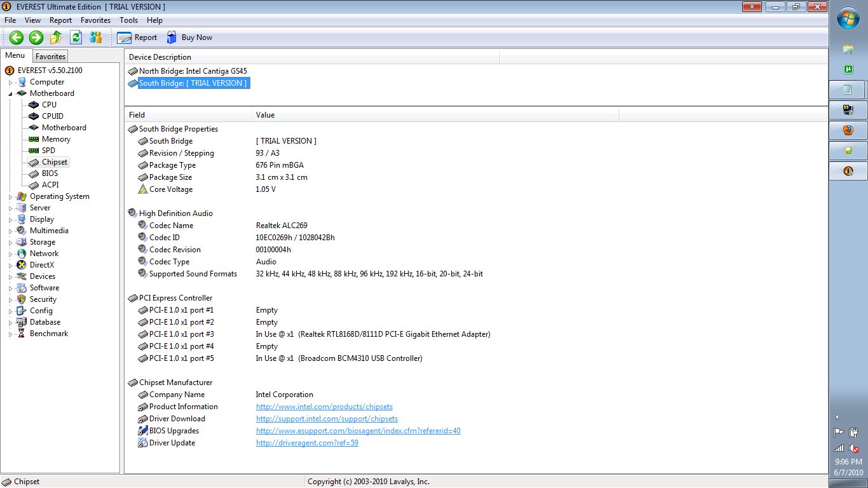Go back with the green left arrow
The height and width of the screenshot is (488, 868).
[16, 37]
